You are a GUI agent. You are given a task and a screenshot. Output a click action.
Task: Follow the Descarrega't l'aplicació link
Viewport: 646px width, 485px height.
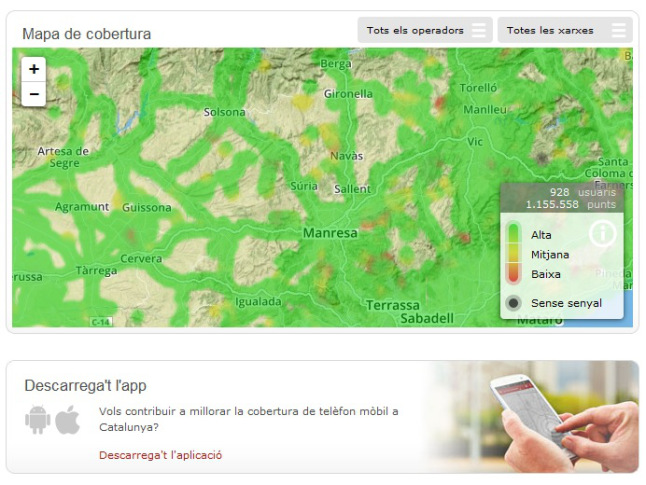(x=160, y=455)
